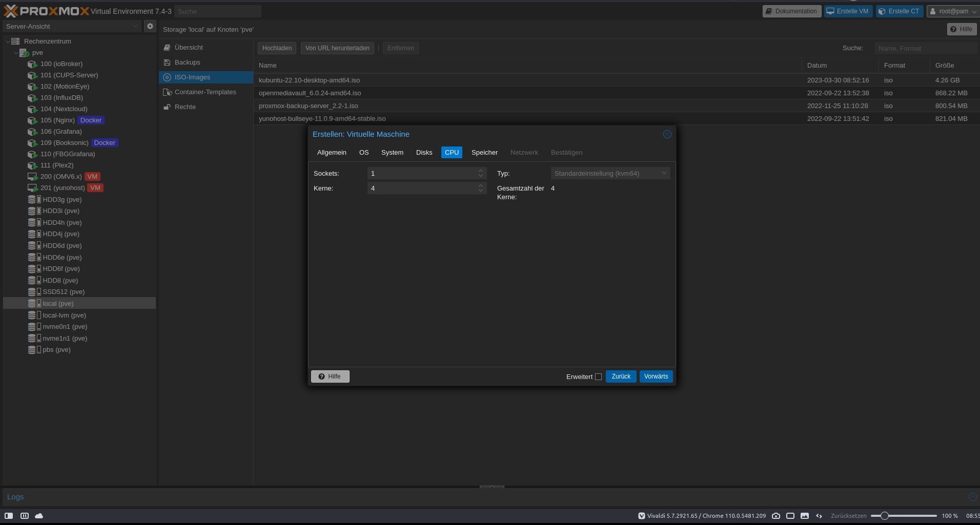Expand the Logs panel arrow

tap(972, 497)
